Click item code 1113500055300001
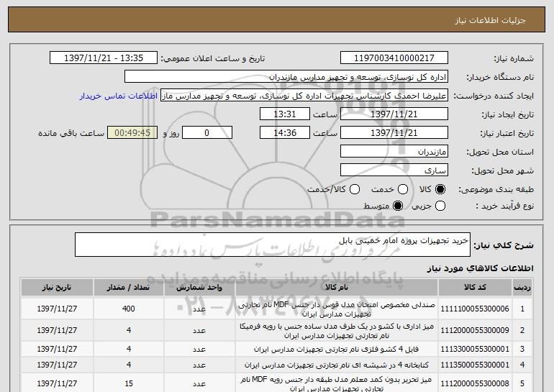Image resolution: width=554 pixels, height=392 pixels. pyautogui.click(x=475, y=365)
